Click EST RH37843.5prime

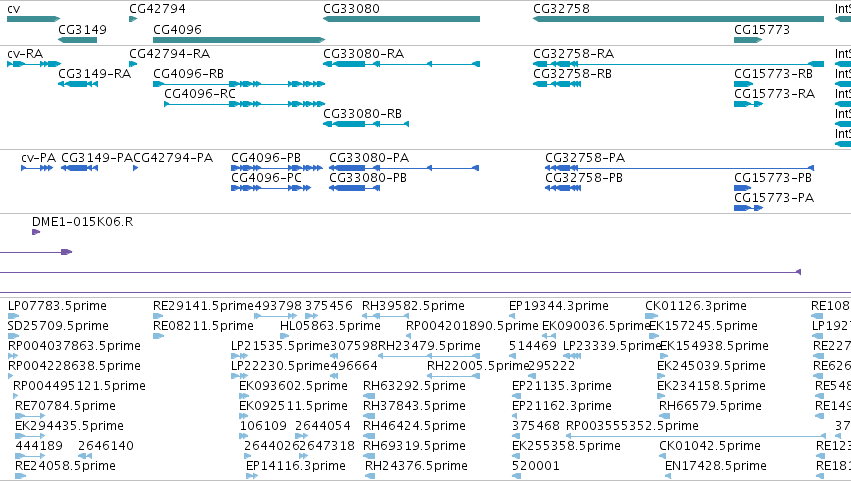coord(414,407)
